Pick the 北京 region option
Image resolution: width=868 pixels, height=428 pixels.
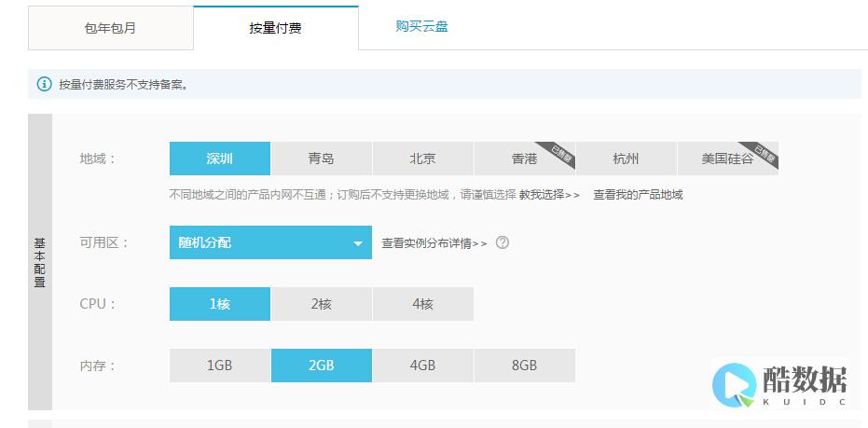pyautogui.click(x=423, y=159)
